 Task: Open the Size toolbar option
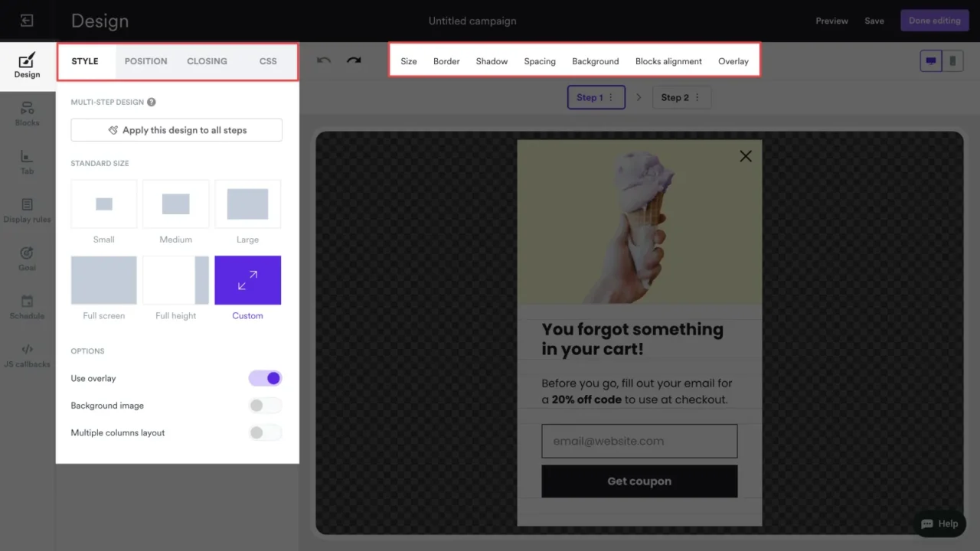[x=409, y=61]
